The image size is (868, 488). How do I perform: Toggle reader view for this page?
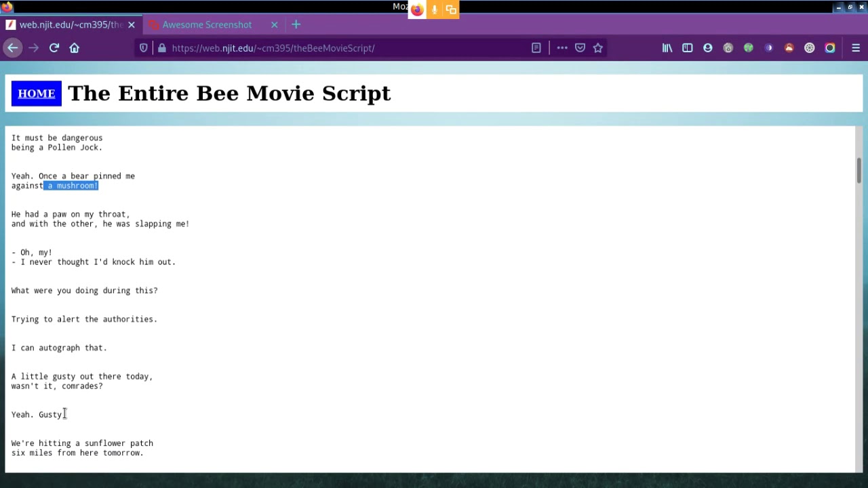pos(536,48)
